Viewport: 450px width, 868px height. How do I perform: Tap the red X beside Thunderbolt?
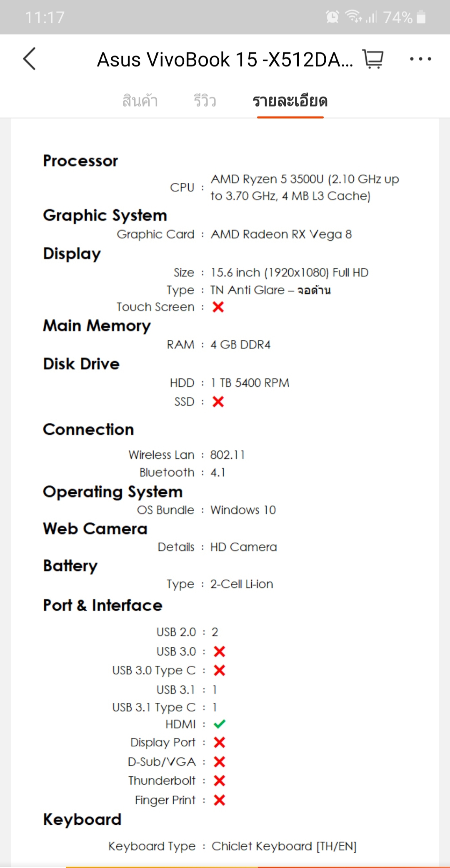pos(219,781)
